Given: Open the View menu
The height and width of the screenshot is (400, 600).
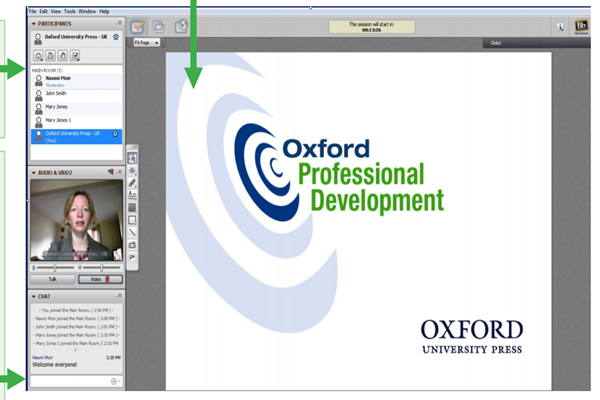Looking at the screenshot, I should point(56,11).
